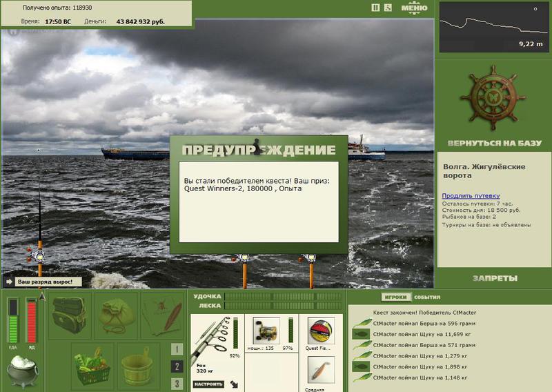Click the УДОЧКА tension bar

tap(283, 297)
